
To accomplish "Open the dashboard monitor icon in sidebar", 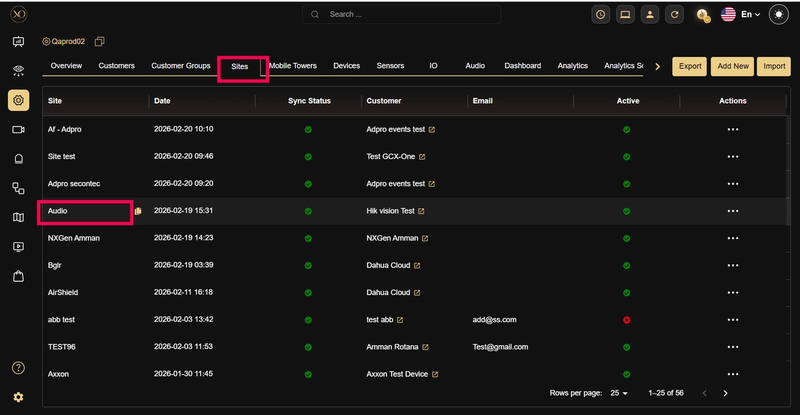I will coord(18,41).
